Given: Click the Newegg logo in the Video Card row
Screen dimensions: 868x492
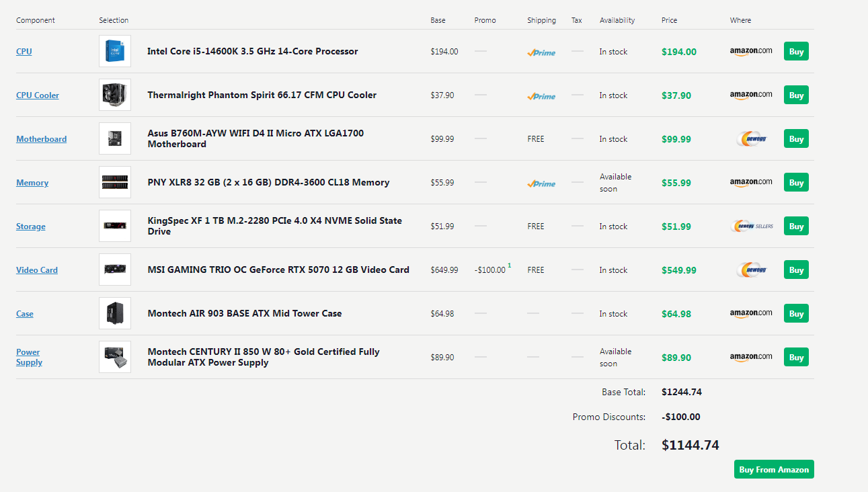Looking at the screenshot, I should tap(751, 270).
